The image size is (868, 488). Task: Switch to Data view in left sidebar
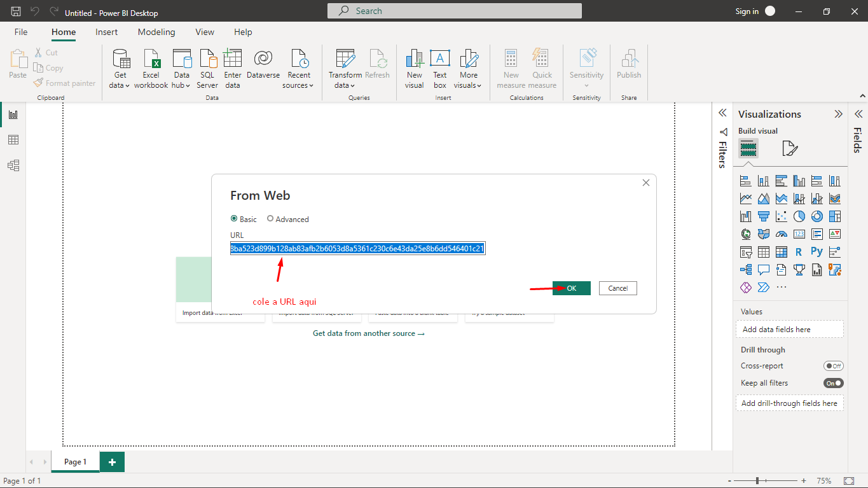(13, 140)
